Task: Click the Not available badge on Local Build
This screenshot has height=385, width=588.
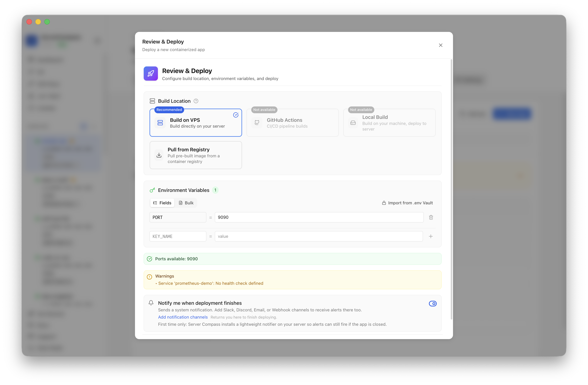Action: click(361, 110)
